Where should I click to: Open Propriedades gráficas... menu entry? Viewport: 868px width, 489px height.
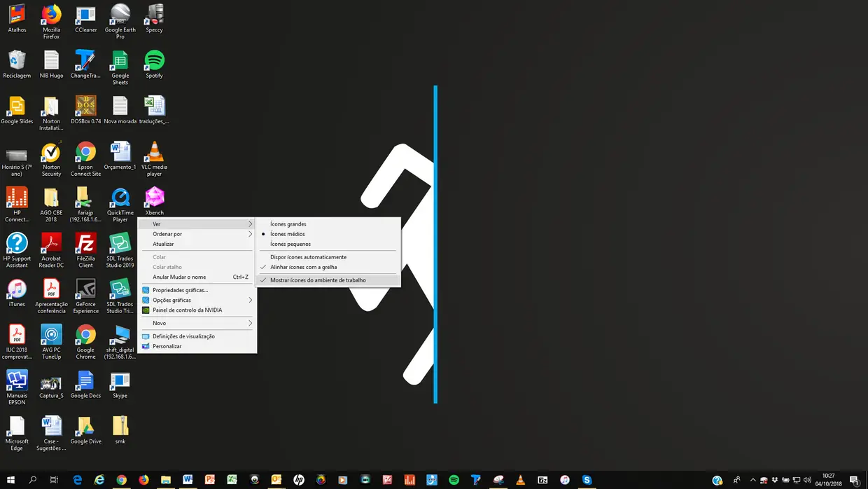coord(197,290)
